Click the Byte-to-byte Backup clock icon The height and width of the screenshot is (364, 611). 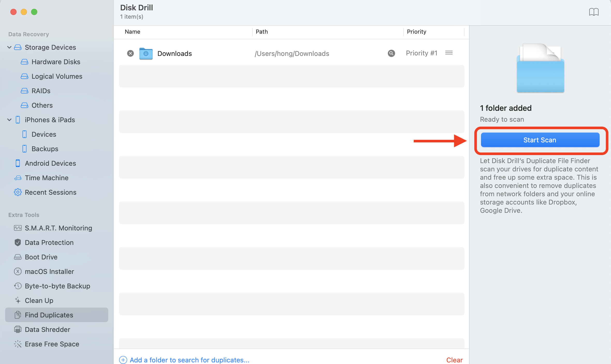[x=18, y=286]
